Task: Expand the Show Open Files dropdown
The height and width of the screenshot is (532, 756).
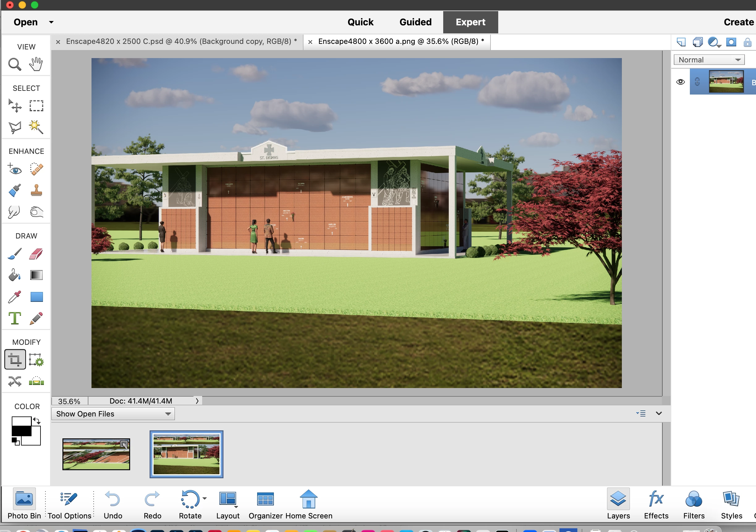Action: pyautogui.click(x=113, y=414)
